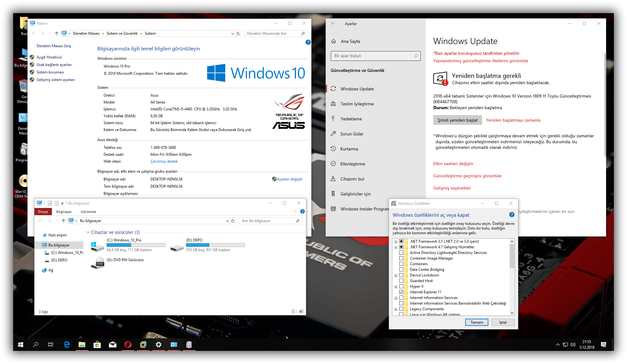Click the back arrow in Ayarlar window
Screen dimensions: 627x364
coord(333,23)
